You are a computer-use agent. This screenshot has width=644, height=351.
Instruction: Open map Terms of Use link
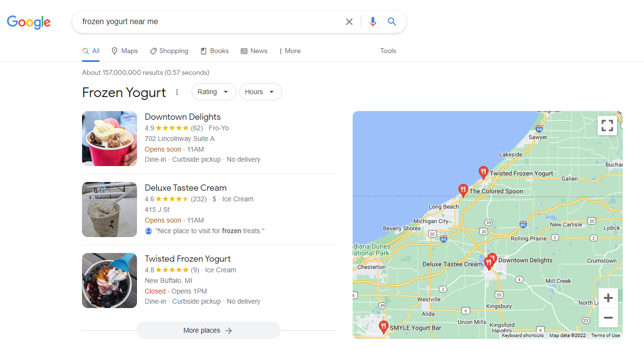pyautogui.click(x=605, y=336)
